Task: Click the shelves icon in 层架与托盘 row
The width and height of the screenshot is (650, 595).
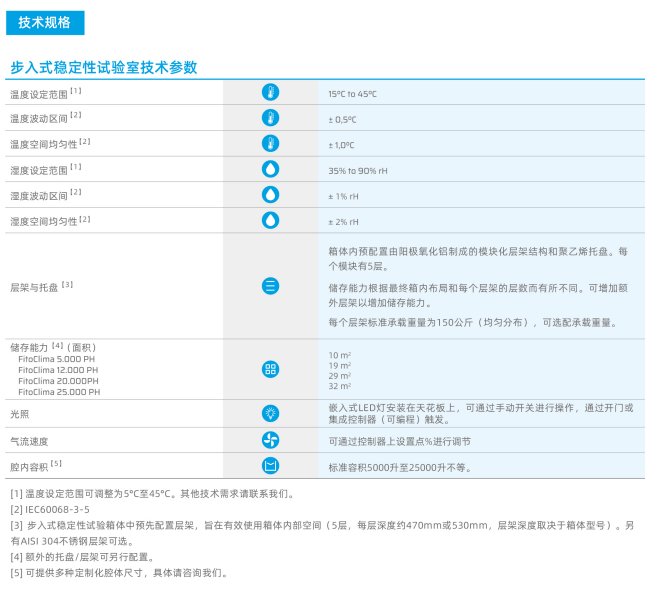Action: (x=270, y=286)
